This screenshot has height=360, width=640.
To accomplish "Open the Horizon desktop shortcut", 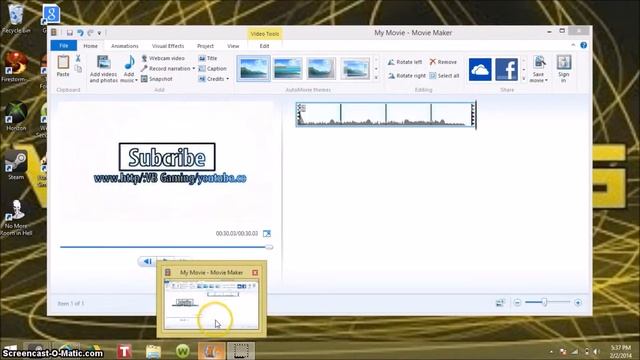I will pos(16,116).
